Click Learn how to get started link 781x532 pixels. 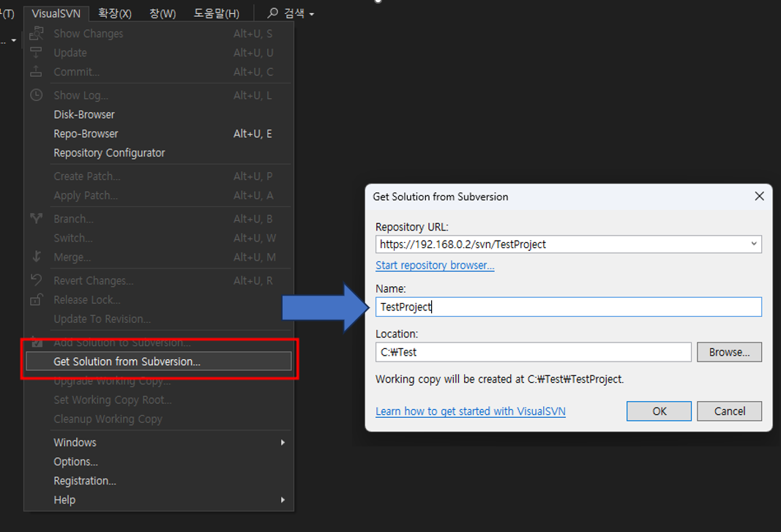pyautogui.click(x=470, y=411)
